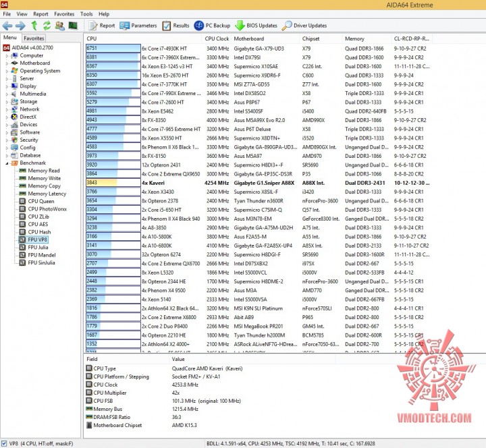
Task: Toggle the VP8 checkbox in status bar
Action: click(x=4, y=443)
